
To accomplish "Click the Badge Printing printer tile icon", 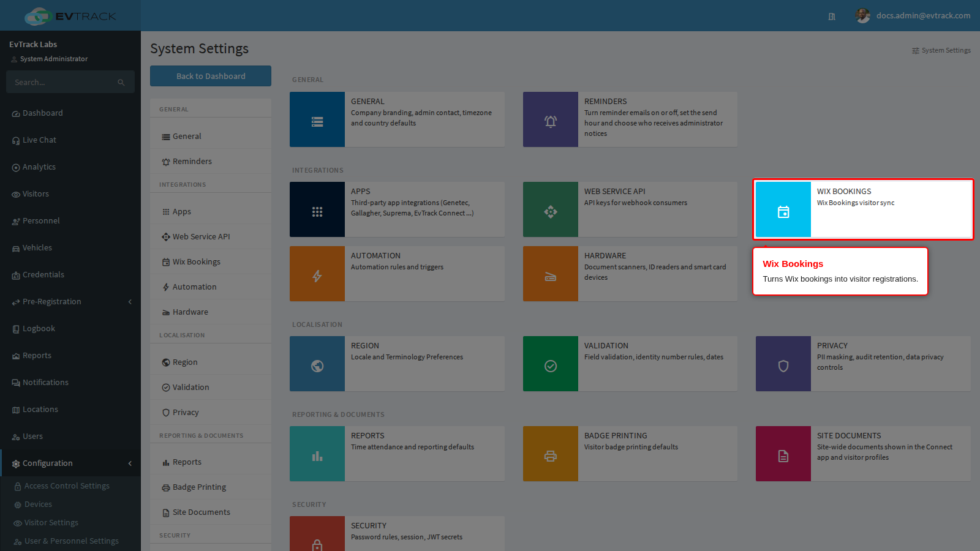I will tap(551, 454).
